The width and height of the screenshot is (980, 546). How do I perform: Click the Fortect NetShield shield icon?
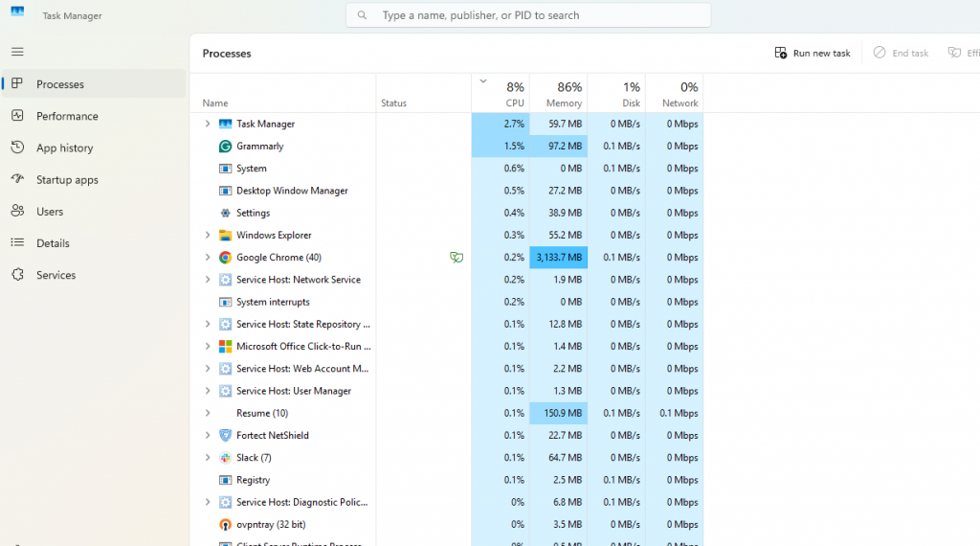(x=225, y=436)
